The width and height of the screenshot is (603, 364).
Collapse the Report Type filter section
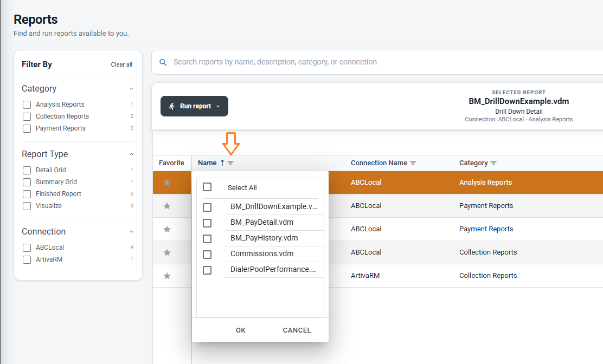click(x=132, y=154)
